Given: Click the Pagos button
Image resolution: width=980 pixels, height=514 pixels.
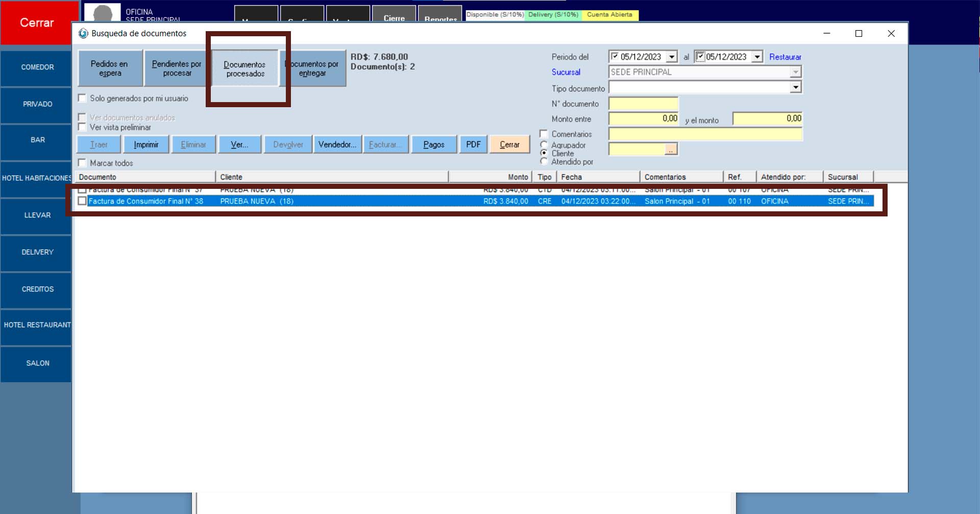Looking at the screenshot, I should 433,145.
